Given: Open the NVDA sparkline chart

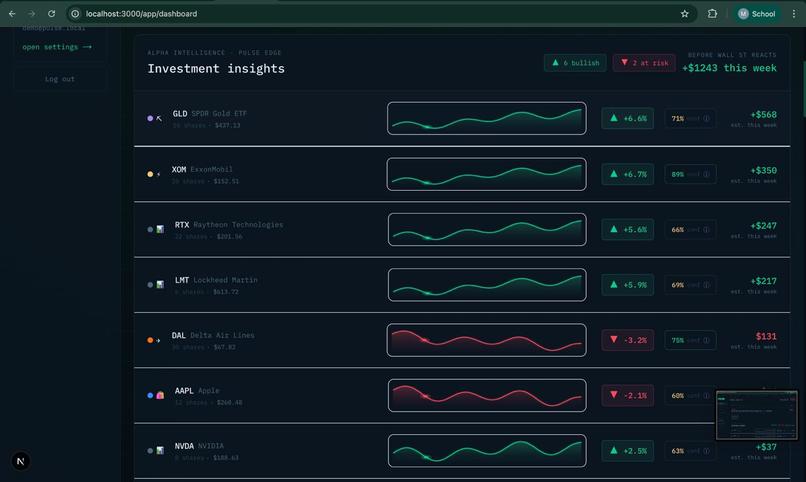Looking at the screenshot, I should 487,451.
